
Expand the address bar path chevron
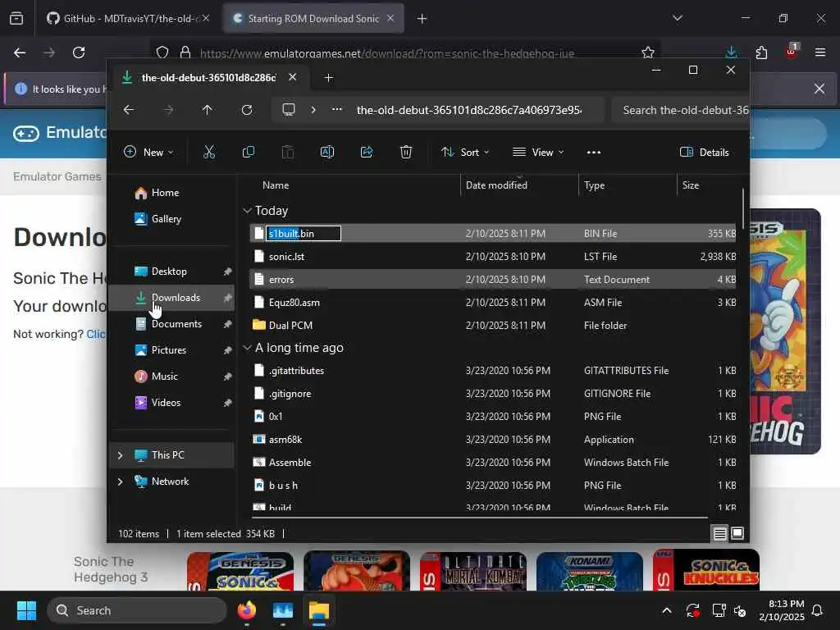[313, 110]
